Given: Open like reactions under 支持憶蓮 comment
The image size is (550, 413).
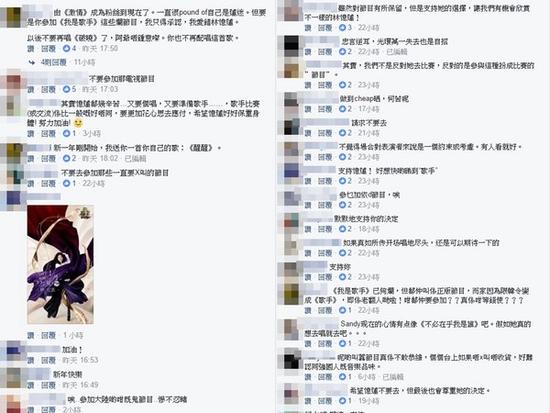Looking at the screenshot, I should tap(346, 181).
